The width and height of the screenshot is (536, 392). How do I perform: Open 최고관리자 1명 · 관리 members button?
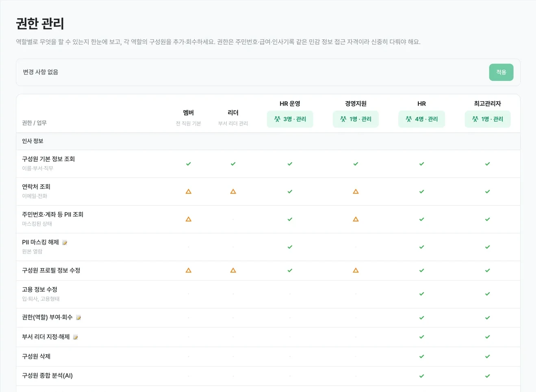[x=487, y=119]
